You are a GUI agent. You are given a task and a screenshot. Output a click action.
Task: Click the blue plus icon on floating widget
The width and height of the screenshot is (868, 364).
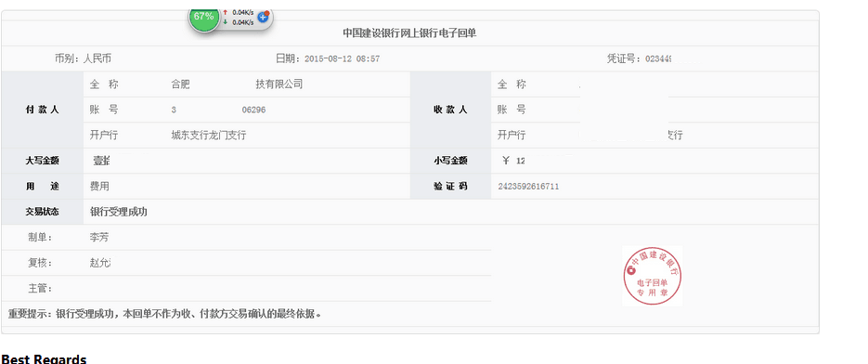[x=264, y=17]
